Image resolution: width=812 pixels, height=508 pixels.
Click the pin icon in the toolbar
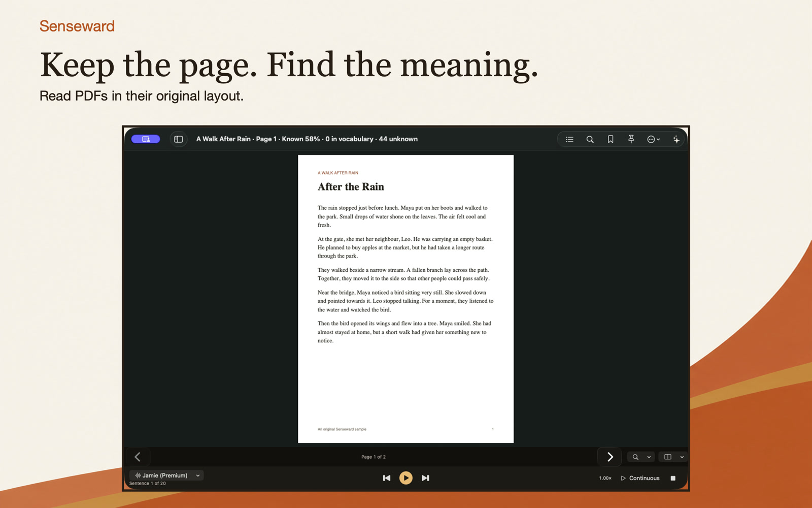pyautogui.click(x=631, y=139)
